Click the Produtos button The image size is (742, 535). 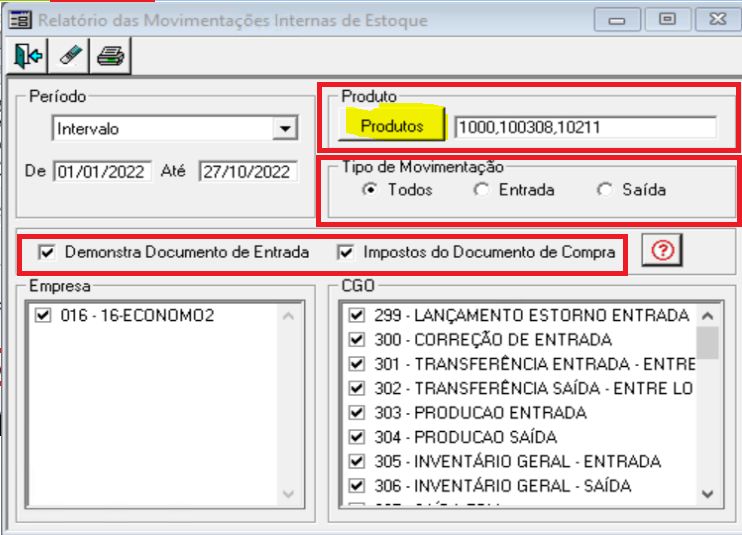coord(391,127)
